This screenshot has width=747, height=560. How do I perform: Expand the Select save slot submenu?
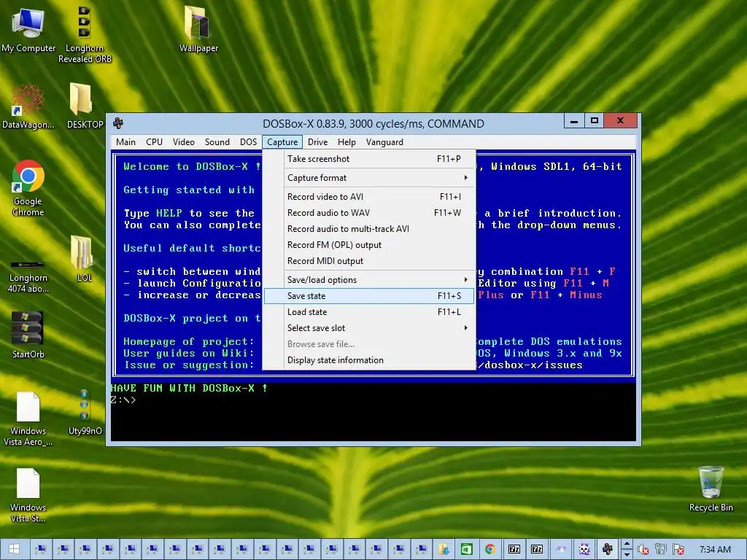click(369, 328)
